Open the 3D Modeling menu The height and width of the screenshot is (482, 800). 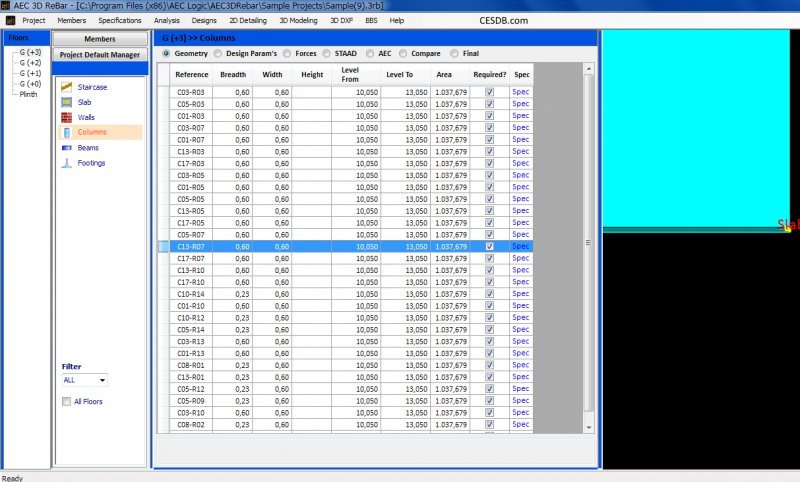coord(298,20)
